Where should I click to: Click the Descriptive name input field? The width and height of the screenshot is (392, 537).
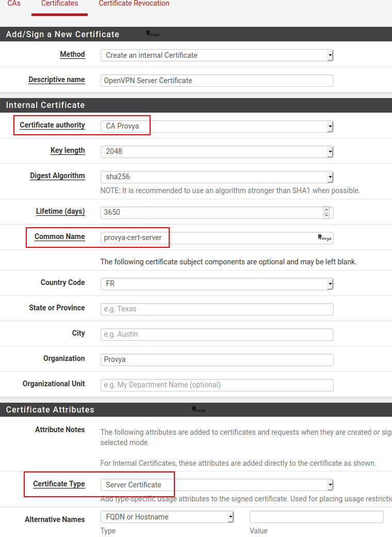[217, 81]
